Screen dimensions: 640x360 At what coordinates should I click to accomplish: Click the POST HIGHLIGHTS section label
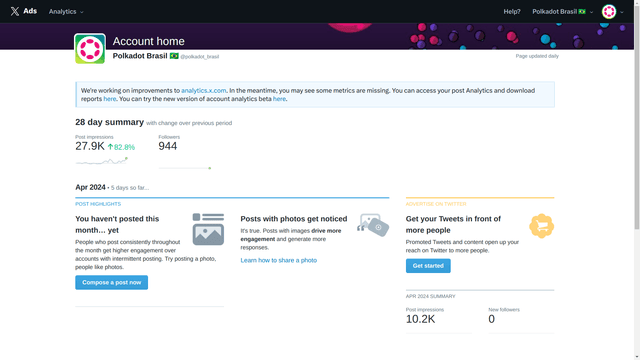coord(98,204)
